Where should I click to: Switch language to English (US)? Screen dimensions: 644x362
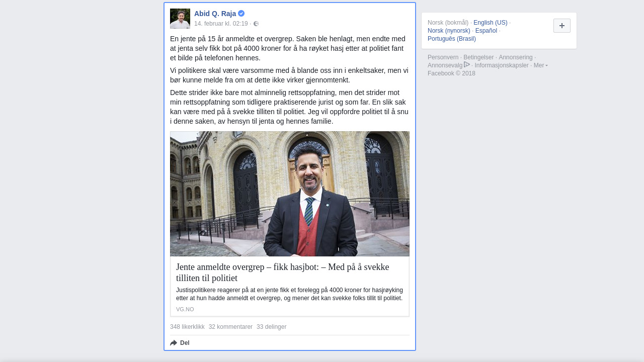(x=491, y=23)
